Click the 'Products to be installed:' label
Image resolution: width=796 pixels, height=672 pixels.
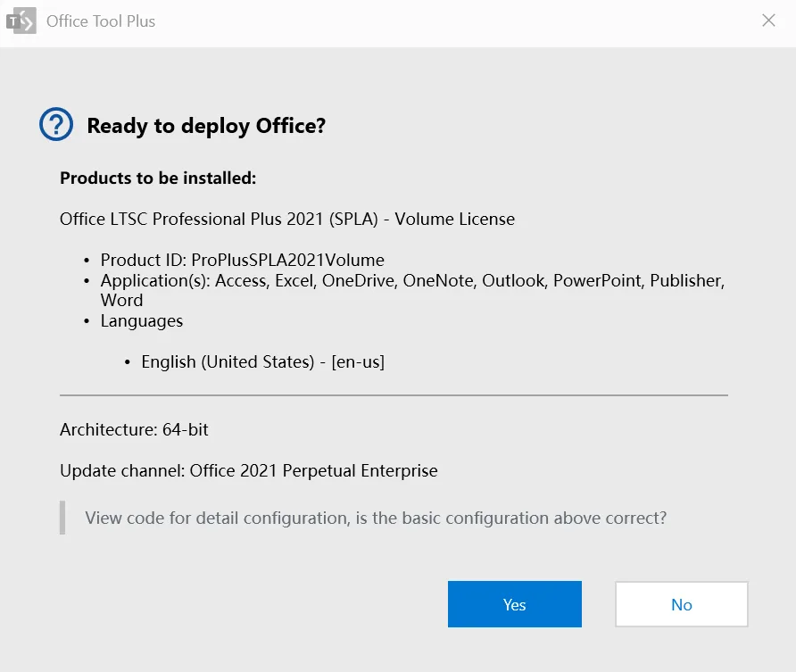tap(158, 178)
